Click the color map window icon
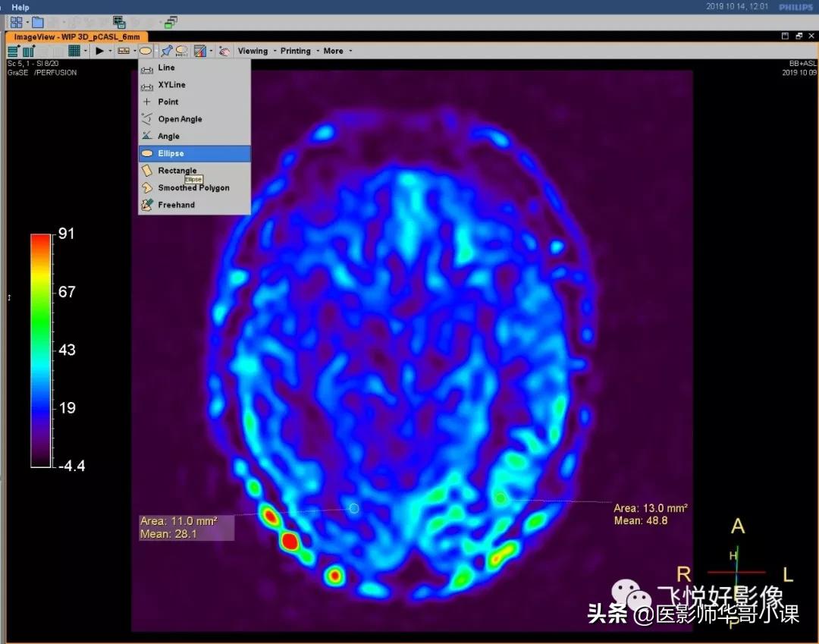The width and height of the screenshot is (819, 644). point(199,51)
